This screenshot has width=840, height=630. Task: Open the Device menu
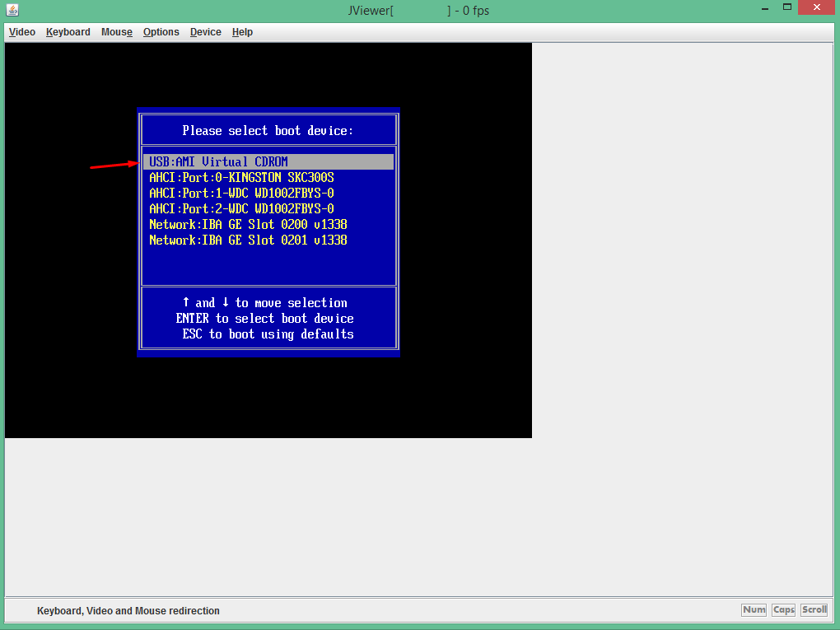click(x=206, y=32)
